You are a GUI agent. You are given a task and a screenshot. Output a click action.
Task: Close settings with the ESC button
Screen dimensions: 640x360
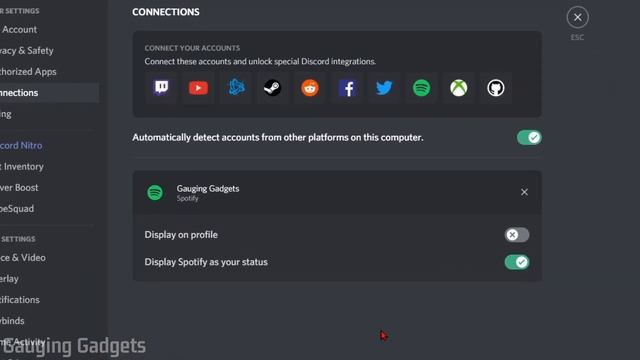click(x=578, y=18)
